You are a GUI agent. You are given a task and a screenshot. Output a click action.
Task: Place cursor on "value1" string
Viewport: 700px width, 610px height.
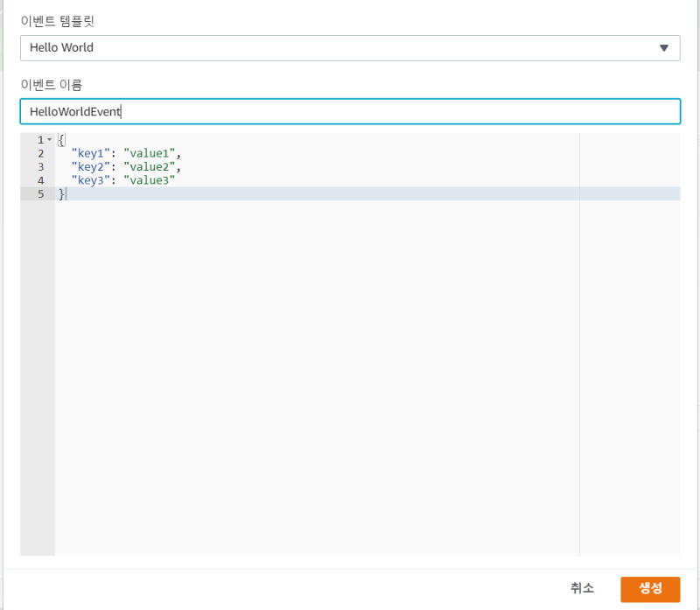(x=150, y=153)
